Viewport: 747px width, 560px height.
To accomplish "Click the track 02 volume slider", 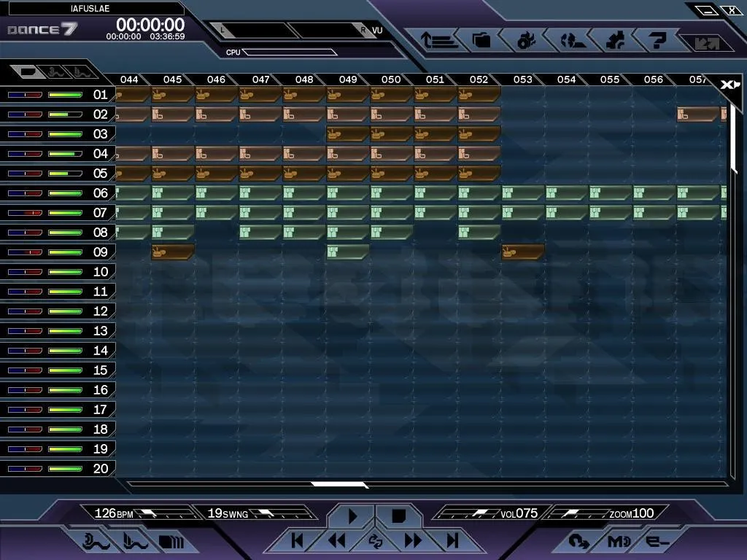I will 65,114.
